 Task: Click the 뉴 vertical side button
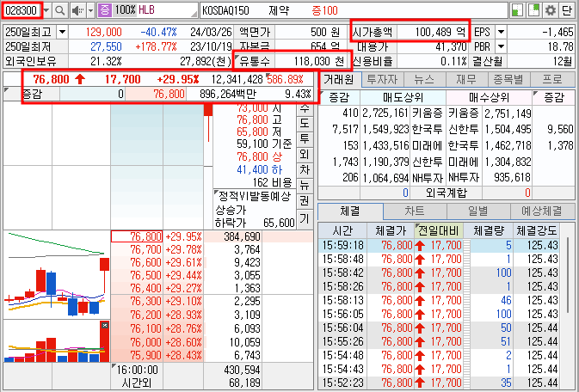pyautogui.click(x=305, y=186)
